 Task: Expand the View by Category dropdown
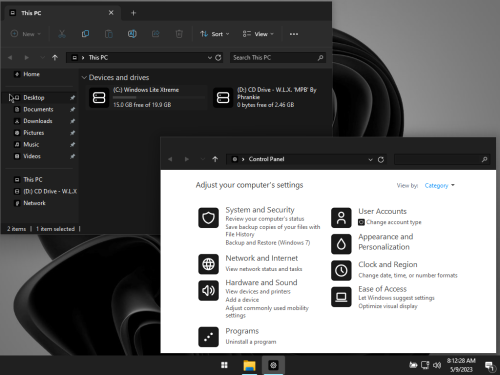pos(439,185)
